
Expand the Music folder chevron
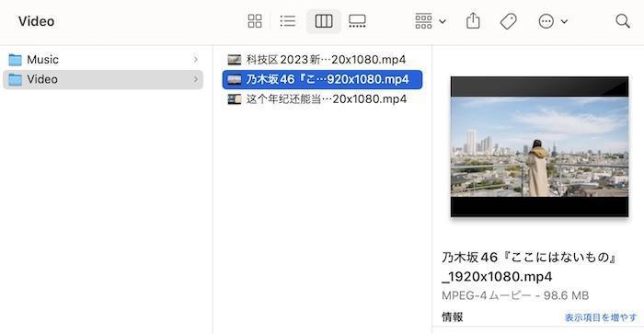195,60
